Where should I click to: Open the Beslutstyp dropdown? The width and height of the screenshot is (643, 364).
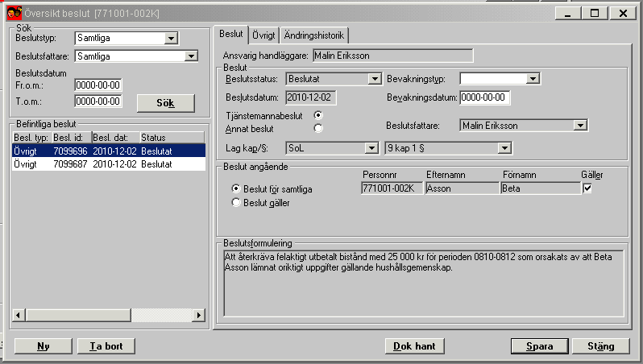(171, 39)
